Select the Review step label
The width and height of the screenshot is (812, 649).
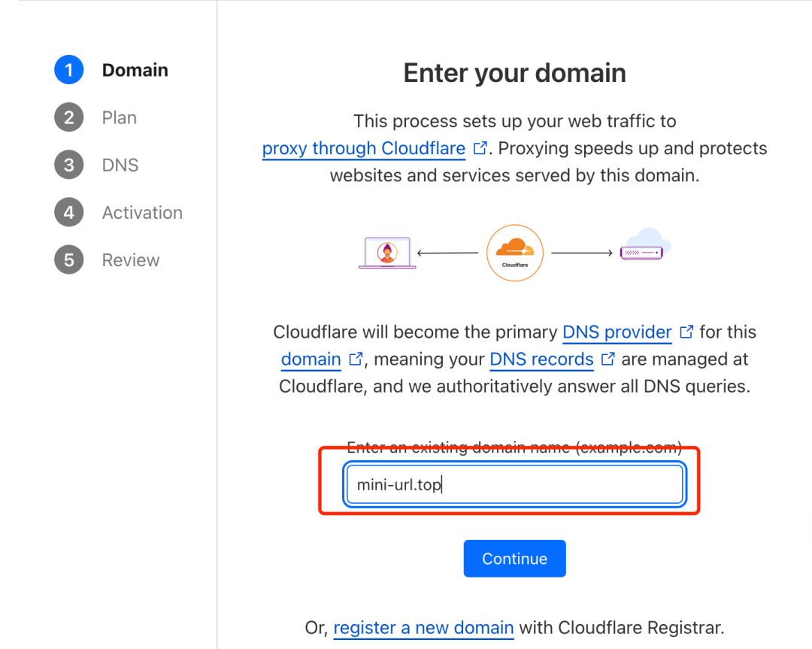pyautogui.click(x=131, y=260)
